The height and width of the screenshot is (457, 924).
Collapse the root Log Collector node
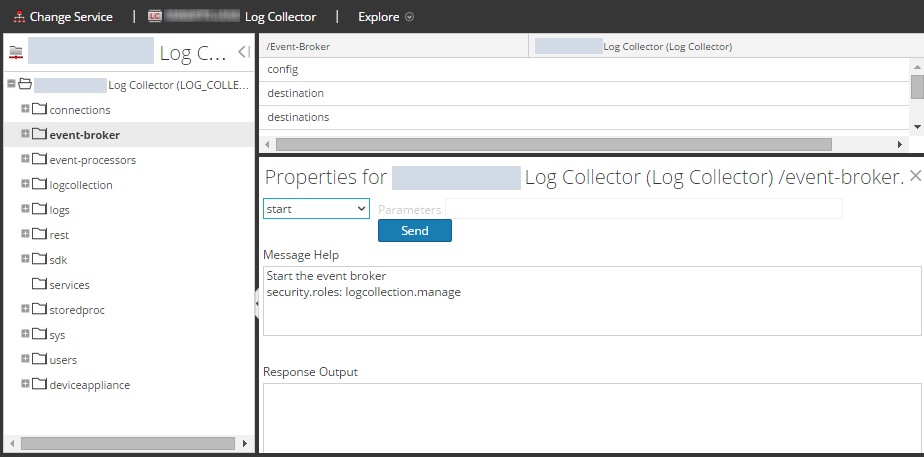click(x=11, y=85)
